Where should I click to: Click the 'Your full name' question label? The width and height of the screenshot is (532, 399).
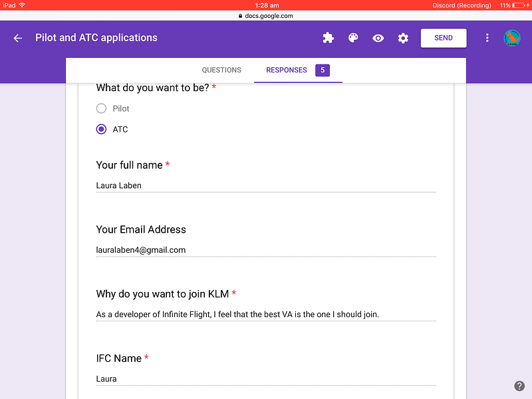point(129,165)
